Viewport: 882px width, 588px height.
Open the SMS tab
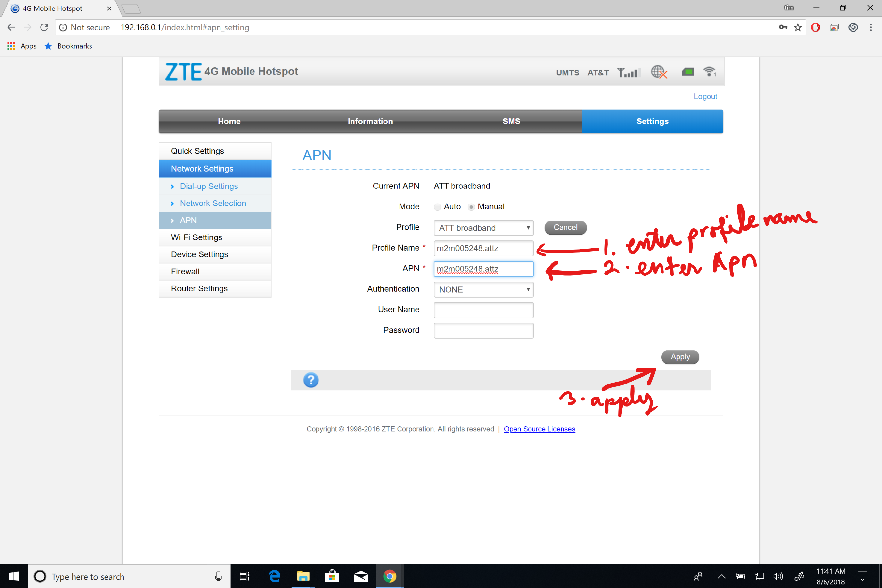(x=512, y=121)
